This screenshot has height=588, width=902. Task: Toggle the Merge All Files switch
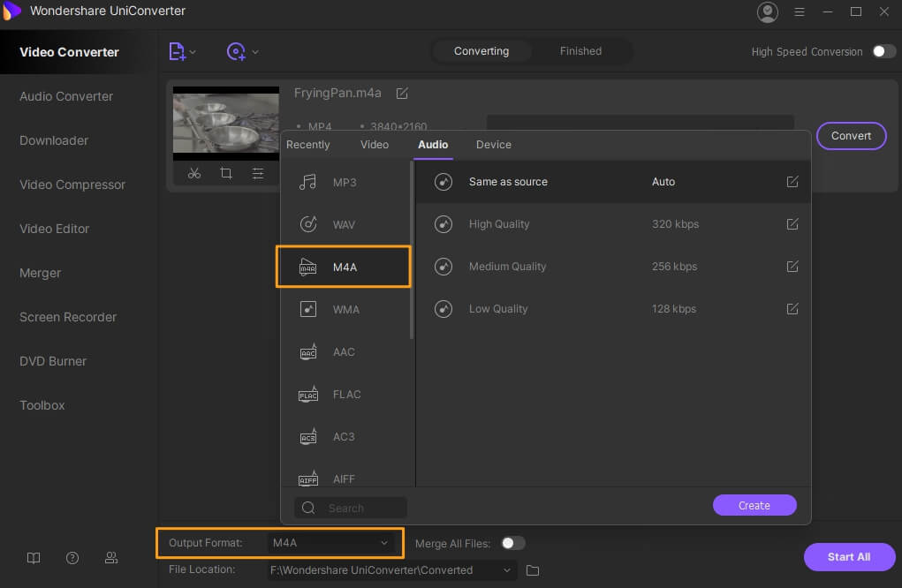[513, 543]
